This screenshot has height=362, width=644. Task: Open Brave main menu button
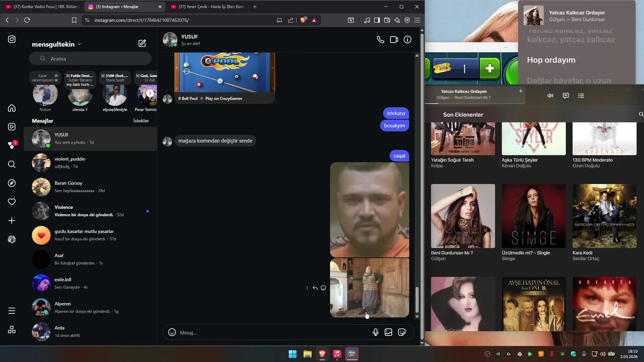click(417, 20)
